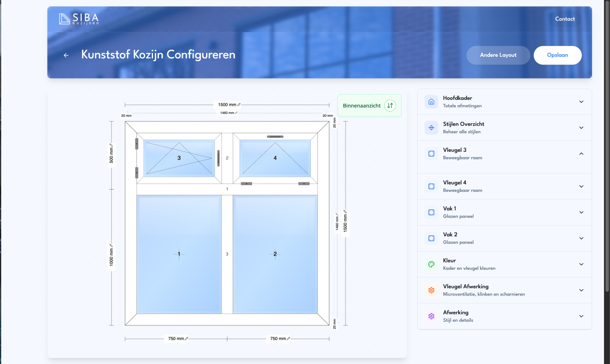Screen dimensions: 610x364
Task: Click the SIBA Kozijnen logo
Action: tap(79, 19)
